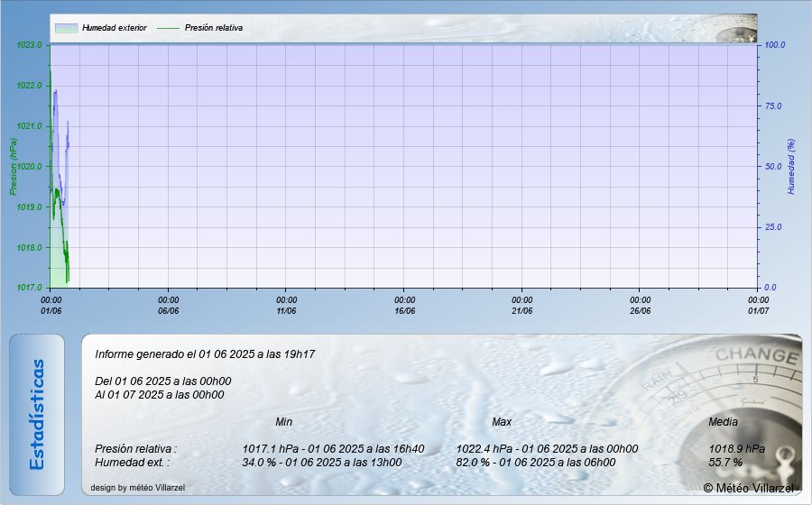Click the Presión relativa green legend line

click(167, 28)
